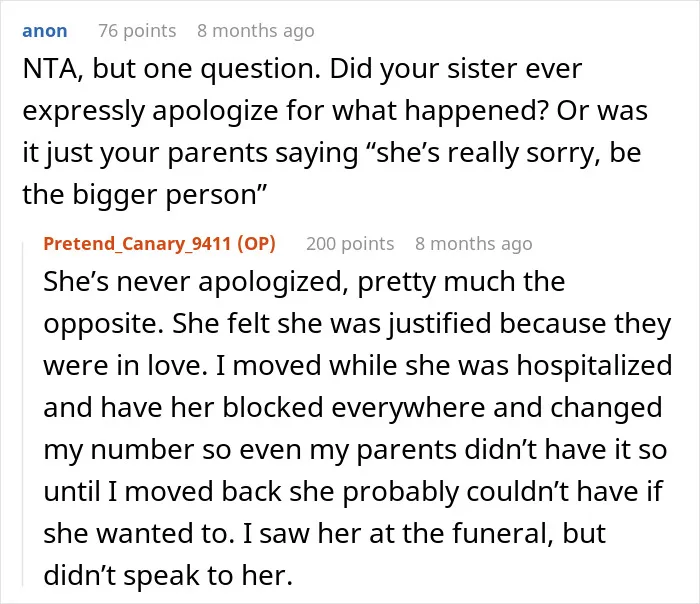The height and width of the screenshot is (604, 700).
Task: Click the line 'She's never apologized, pretty much the'
Action: [304, 282]
